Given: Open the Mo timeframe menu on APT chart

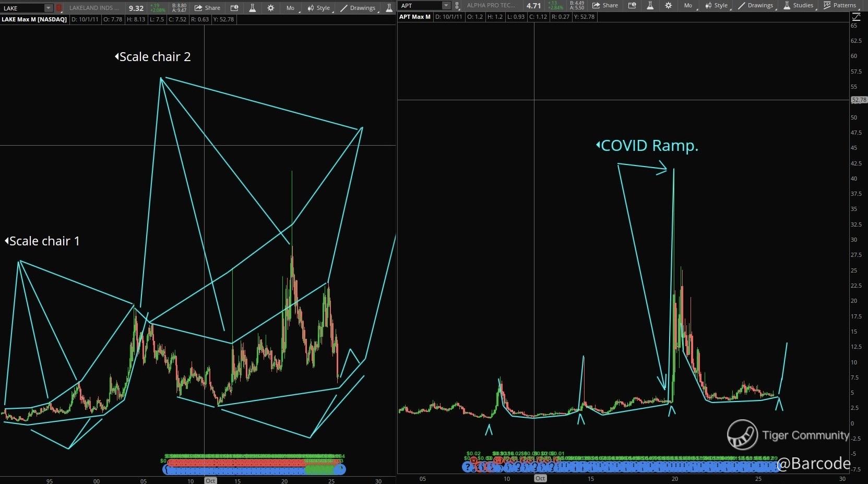Looking at the screenshot, I should [688, 5].
